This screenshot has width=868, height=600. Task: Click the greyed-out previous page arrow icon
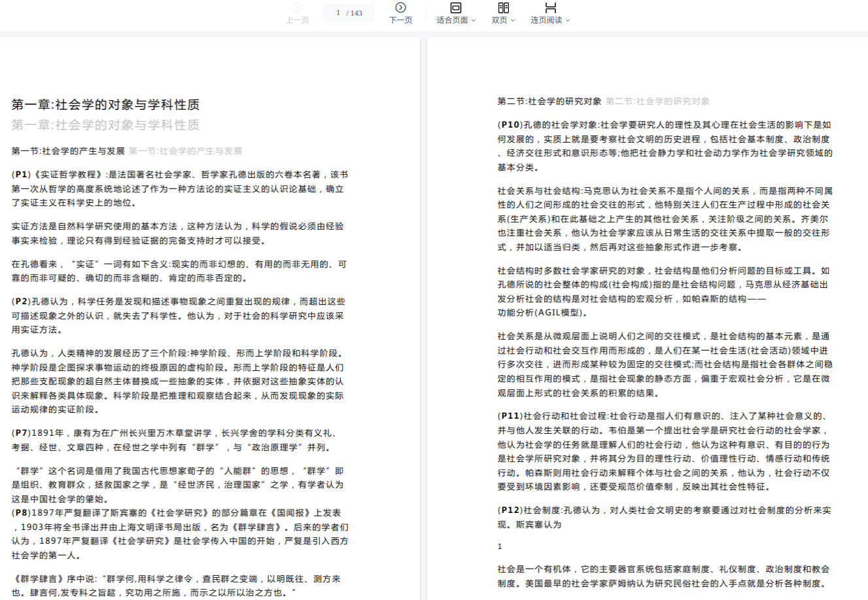tap(297, 7)
